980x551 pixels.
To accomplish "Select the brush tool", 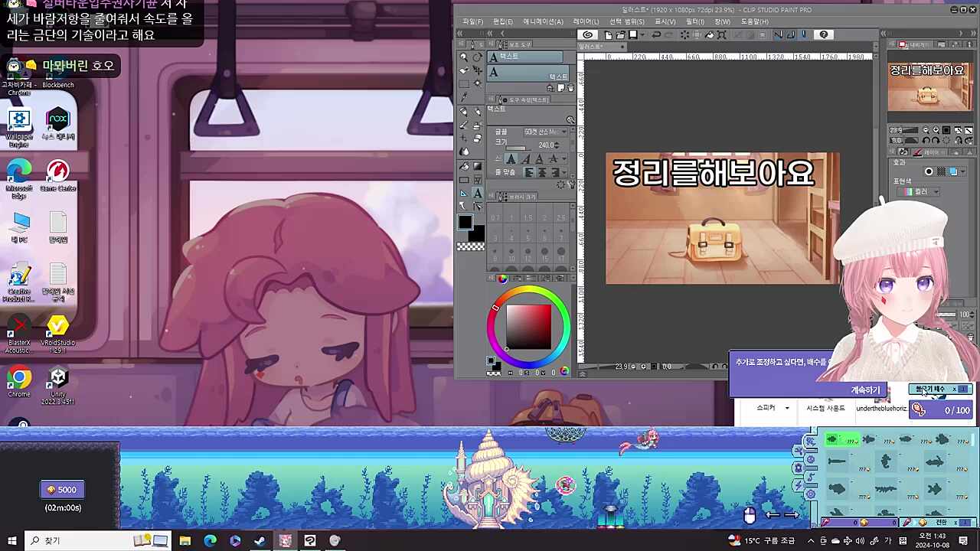I will click(464, 126).
